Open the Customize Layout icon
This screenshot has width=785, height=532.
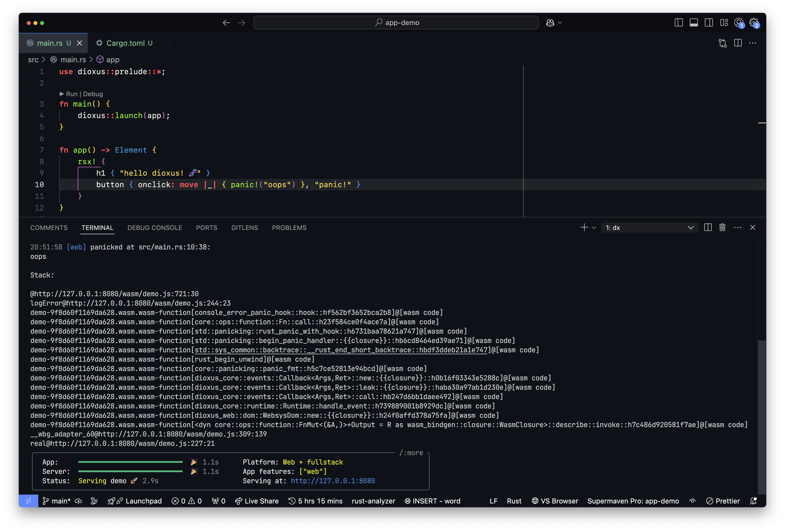pos(724,23)
